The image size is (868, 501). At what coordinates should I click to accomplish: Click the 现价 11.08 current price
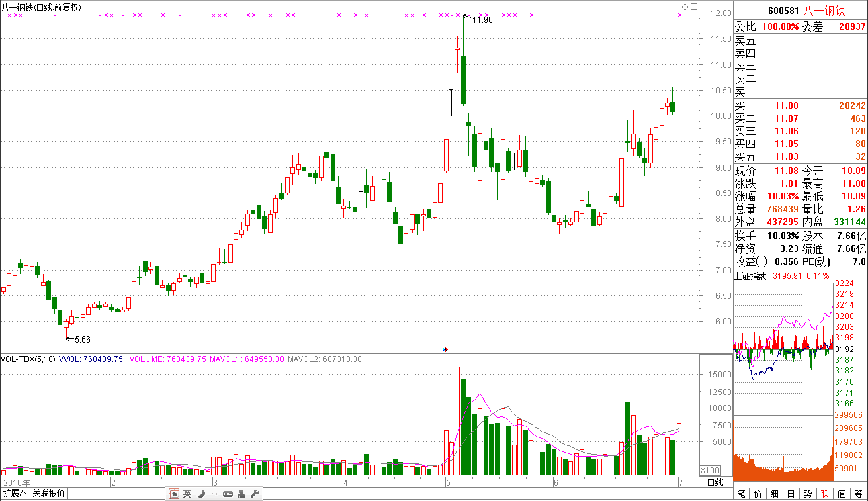[x=787, y=171]
